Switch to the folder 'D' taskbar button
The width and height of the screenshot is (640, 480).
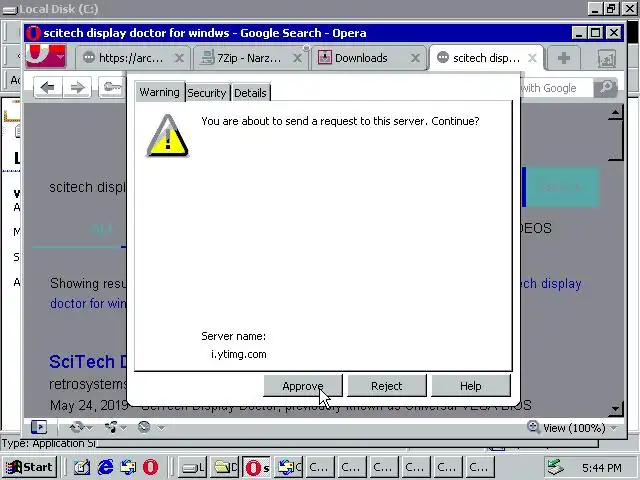[225, 467]
